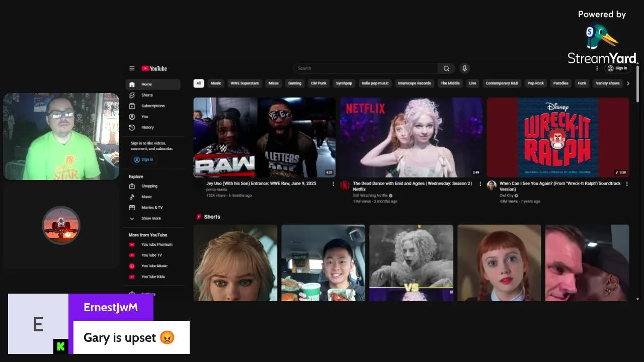
Task: Select the Contemporary R&B chip
Action: point(502,83)
